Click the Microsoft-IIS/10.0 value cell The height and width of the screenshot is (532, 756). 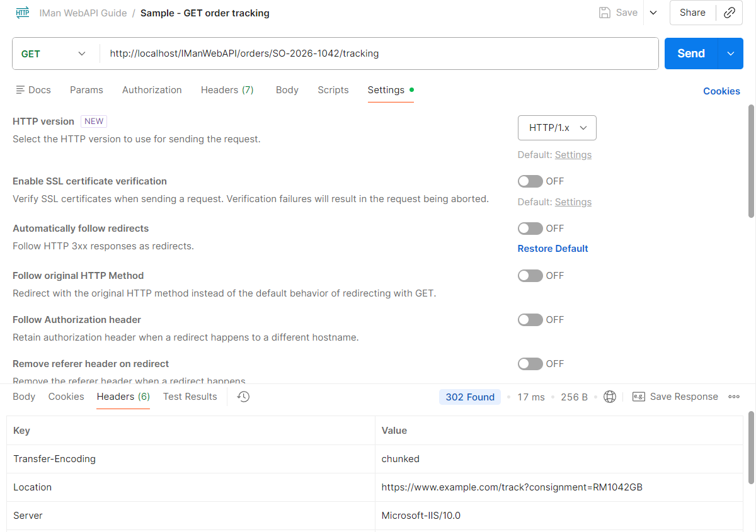(x=559, y=516)
